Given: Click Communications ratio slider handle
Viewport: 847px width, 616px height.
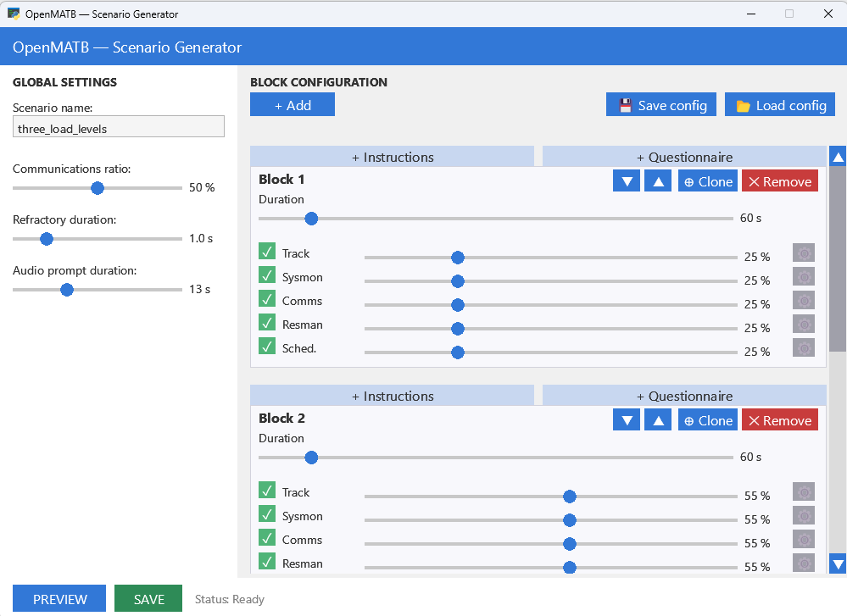Looking at the screenshot, I should pyautogui.click(x=98, y=188).
